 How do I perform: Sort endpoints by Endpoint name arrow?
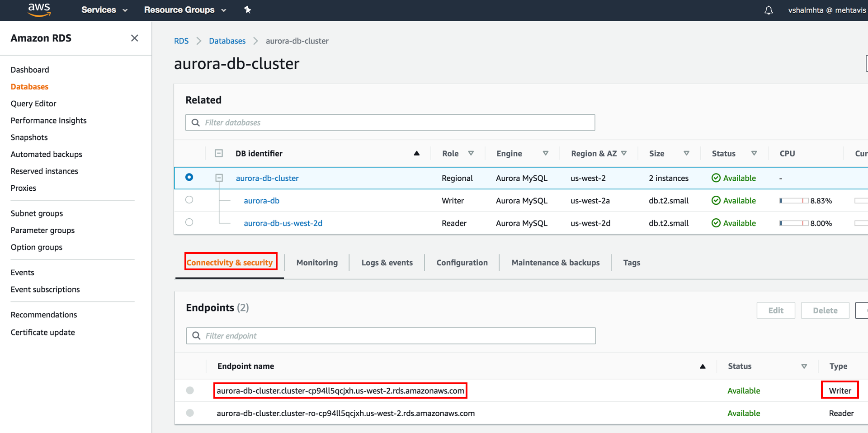point(703,366)
